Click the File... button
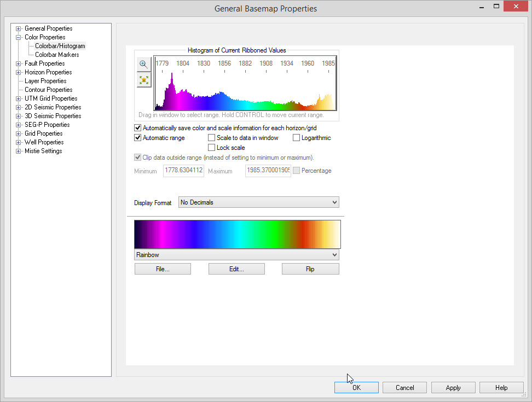 [x=163, y=269]
